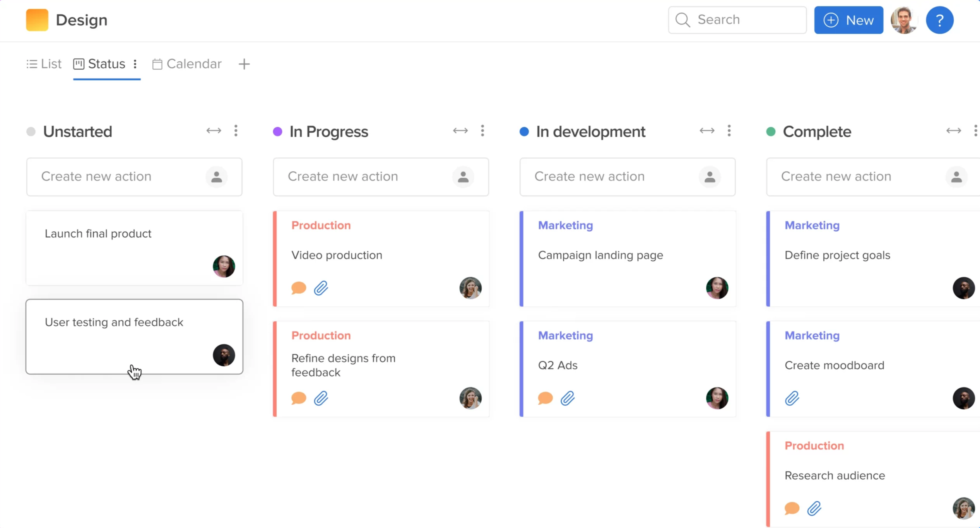
Task: Click the purple In Progress status dot
Action: 277,132
